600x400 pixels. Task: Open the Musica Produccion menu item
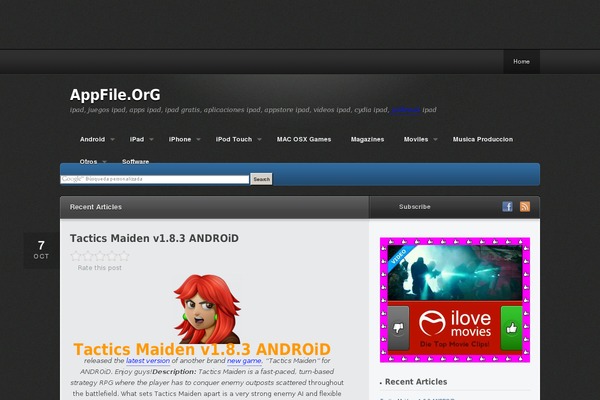coord(483,139)
